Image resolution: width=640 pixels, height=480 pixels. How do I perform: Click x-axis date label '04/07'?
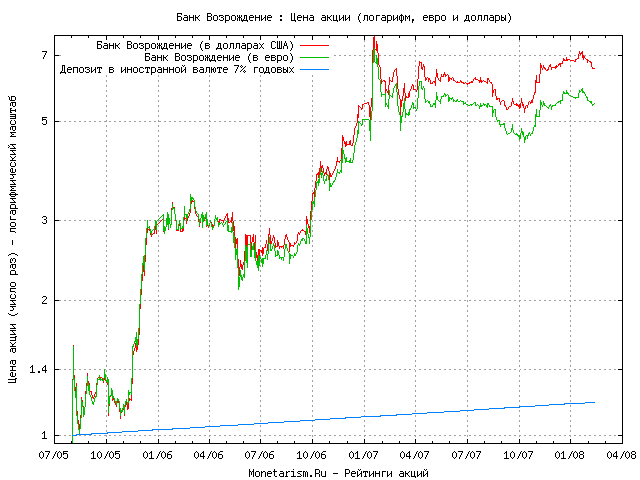pyautogui.click(x=415, y=455)
